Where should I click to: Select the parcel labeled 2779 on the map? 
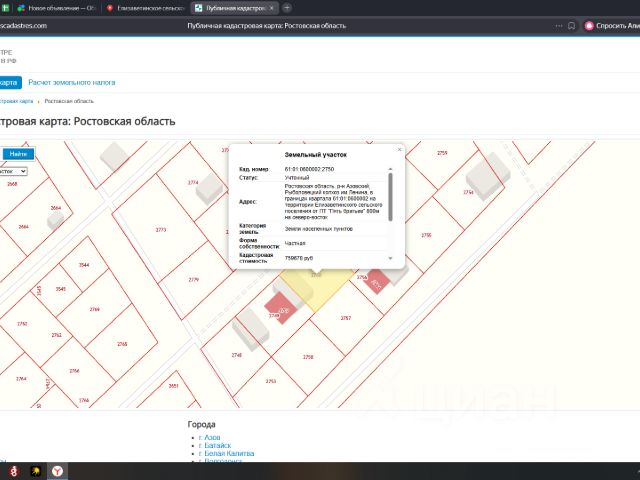coord(193,280)
